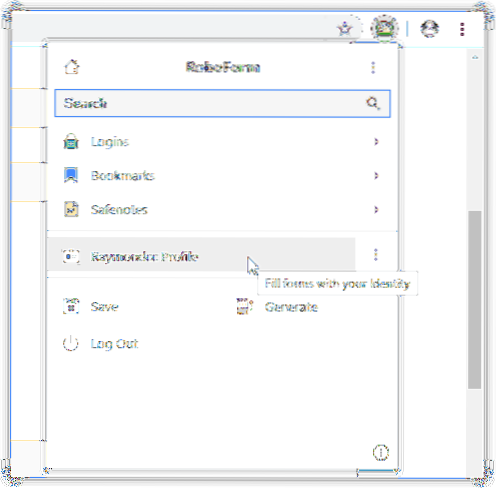Click the Save forms icon
The height and width of the screenshot is (488, 496).
pos(71,306)
